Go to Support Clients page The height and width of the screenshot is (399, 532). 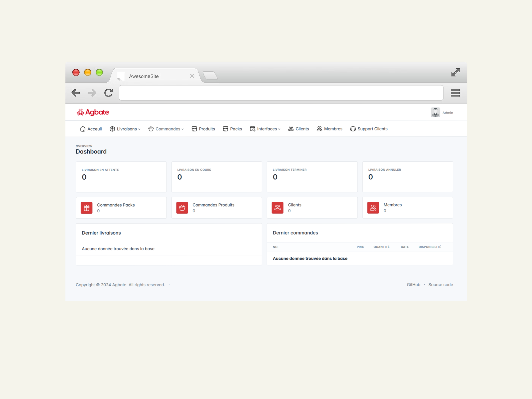(x=369, y=129)
